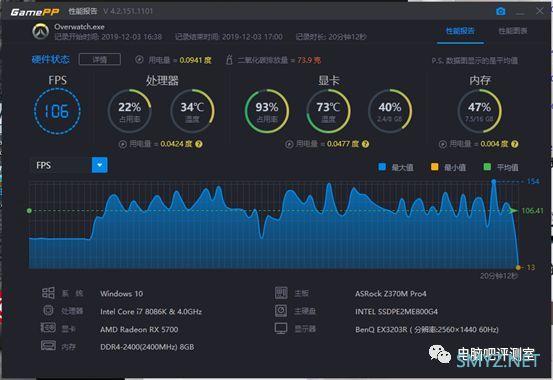Click the memory power usage clock icon
This screenshot has width=553, height=380.
point(443,144)
